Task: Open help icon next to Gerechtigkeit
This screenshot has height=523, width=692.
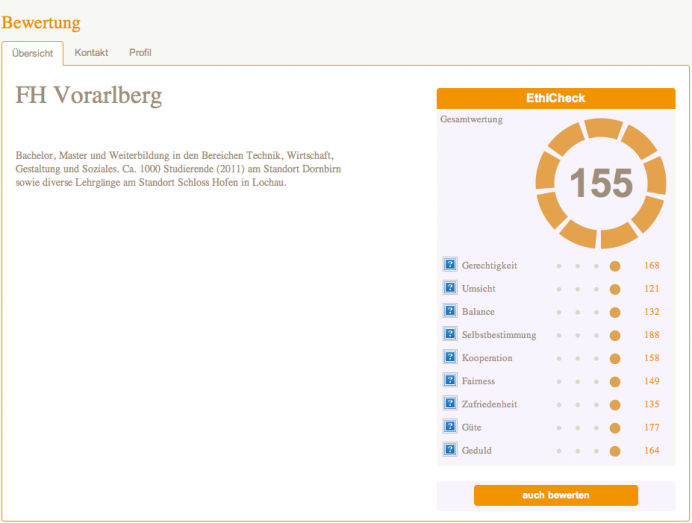Action: point(450,264)
